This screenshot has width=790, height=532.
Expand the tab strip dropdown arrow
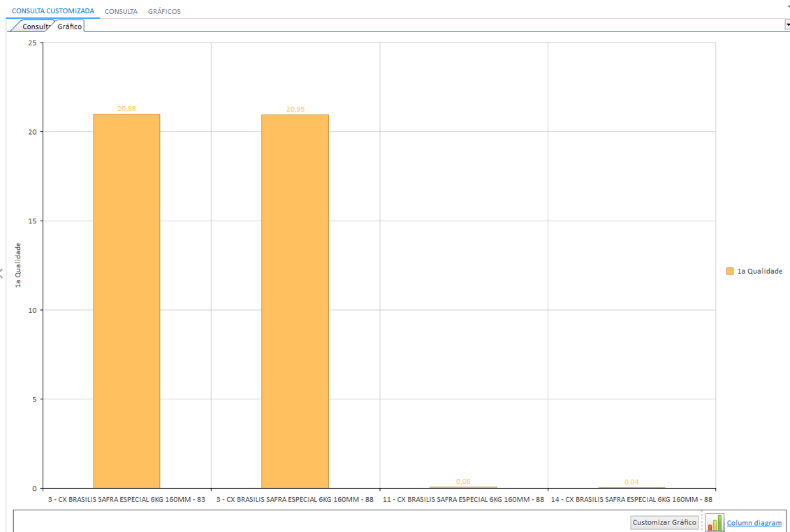pos(787,24)
